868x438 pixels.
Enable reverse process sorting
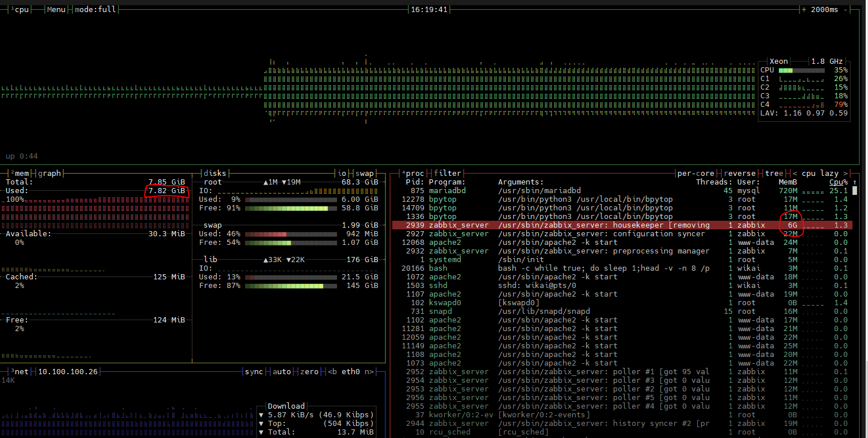740,172
